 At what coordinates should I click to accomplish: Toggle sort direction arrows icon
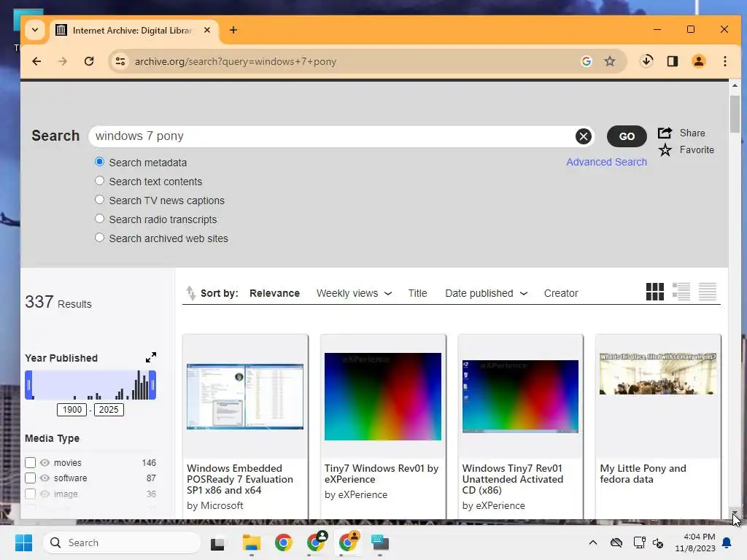pyautogui.click(x=190, y=293)
